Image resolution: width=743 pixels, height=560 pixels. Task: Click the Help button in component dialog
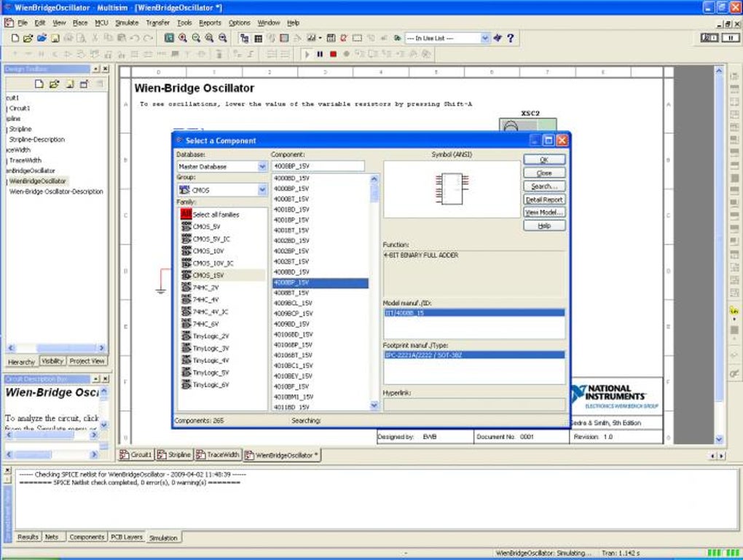[544, 226]
